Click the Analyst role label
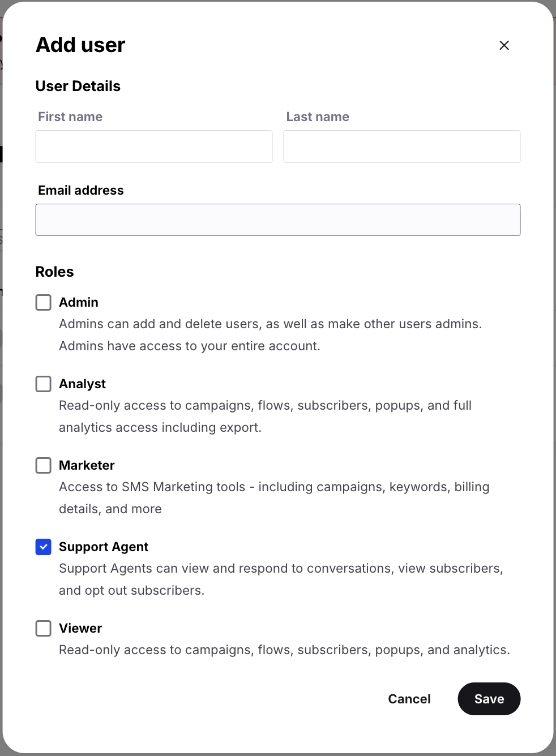 pyautogui.click(x=82, y=384)
